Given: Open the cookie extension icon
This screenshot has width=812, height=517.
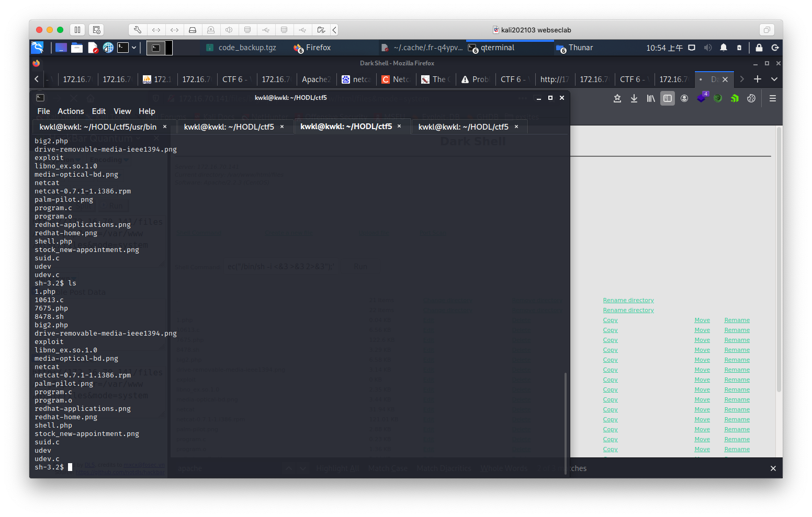Looking at the screenshot, I should coord(751,98).
